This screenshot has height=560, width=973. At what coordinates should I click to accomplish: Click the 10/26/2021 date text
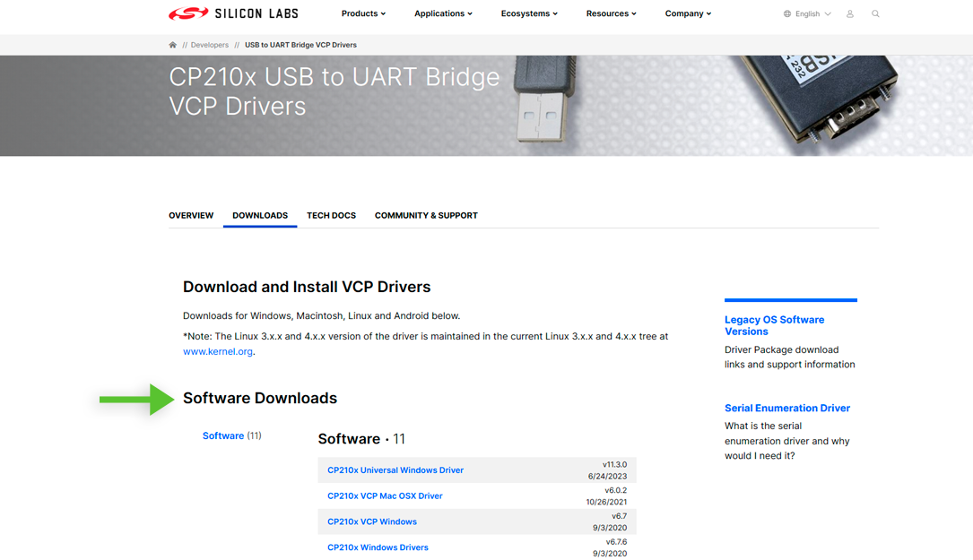[606, 502]
